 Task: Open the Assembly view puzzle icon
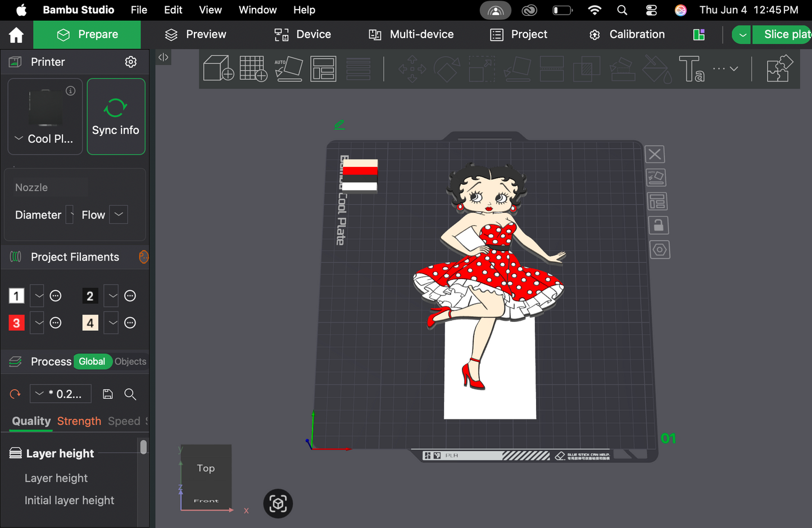coord(780,69)
